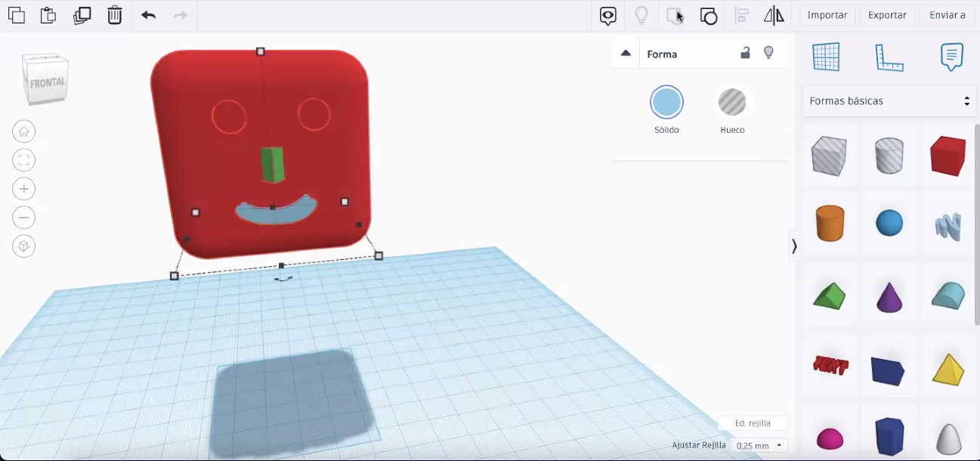Screen dimensions: 980x461
Task: Click the show all lightbulb icon in the toolbar
Action: [641, 15]
